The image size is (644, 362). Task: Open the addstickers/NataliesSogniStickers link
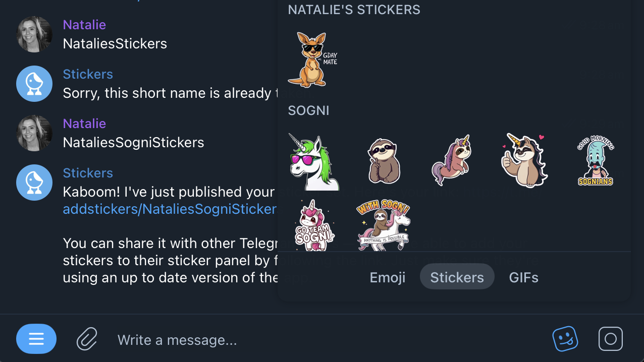[169, 209]
